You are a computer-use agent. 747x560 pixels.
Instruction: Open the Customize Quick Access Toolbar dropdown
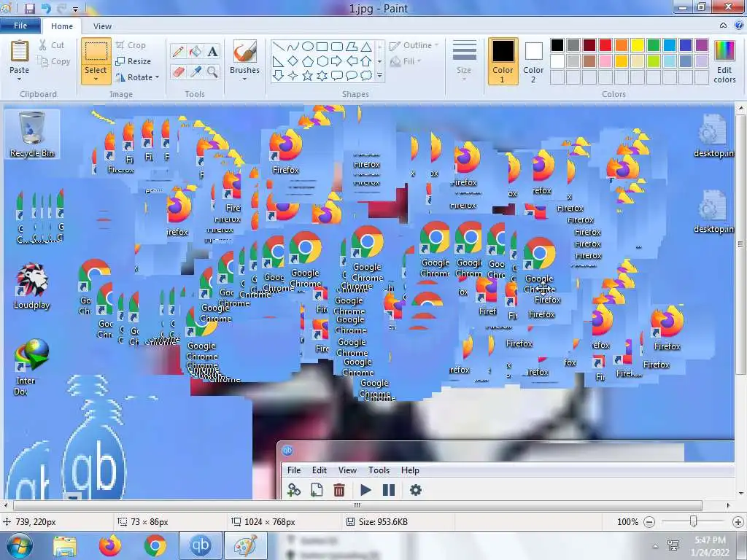[x=75, y=9]
